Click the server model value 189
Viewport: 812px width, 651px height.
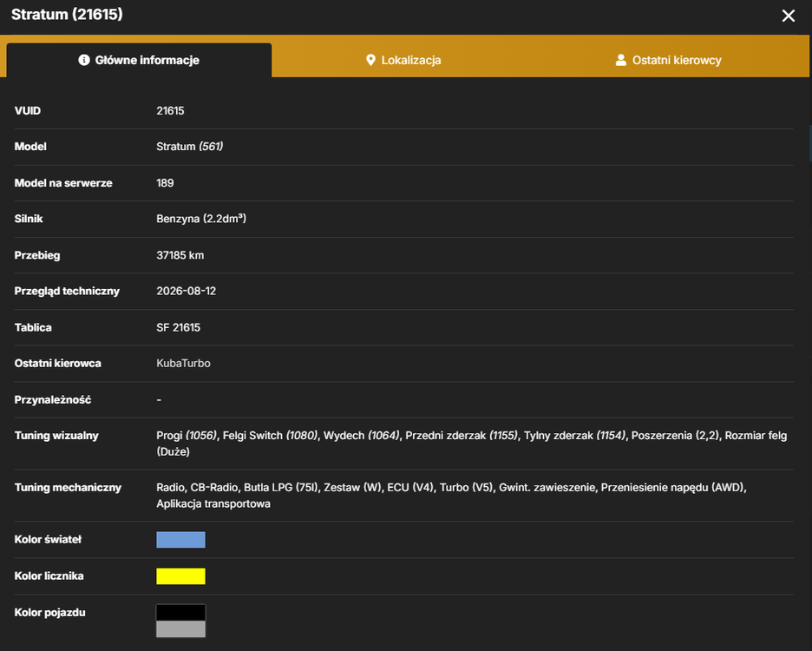point(165,183)
